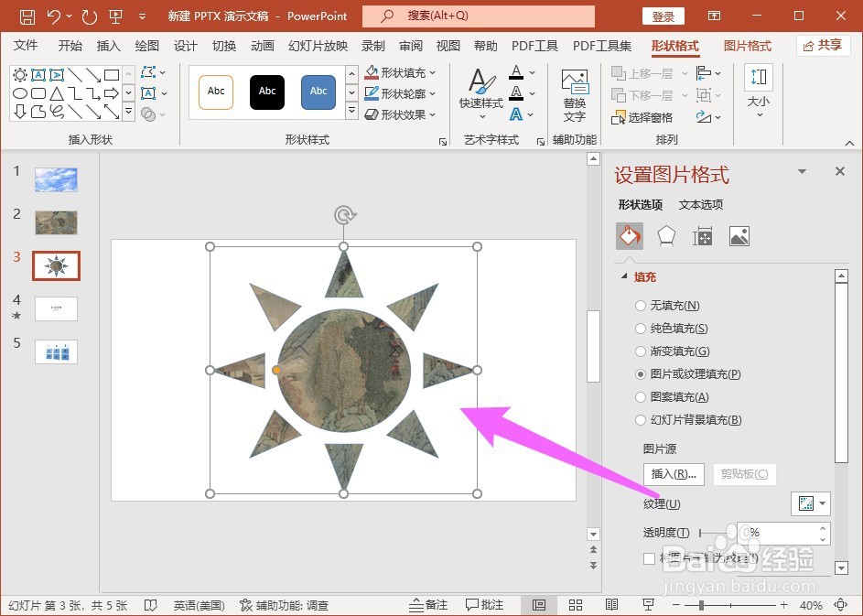Close the Format Picture pane
Viewport: 863px width, 616px height.
840,171
